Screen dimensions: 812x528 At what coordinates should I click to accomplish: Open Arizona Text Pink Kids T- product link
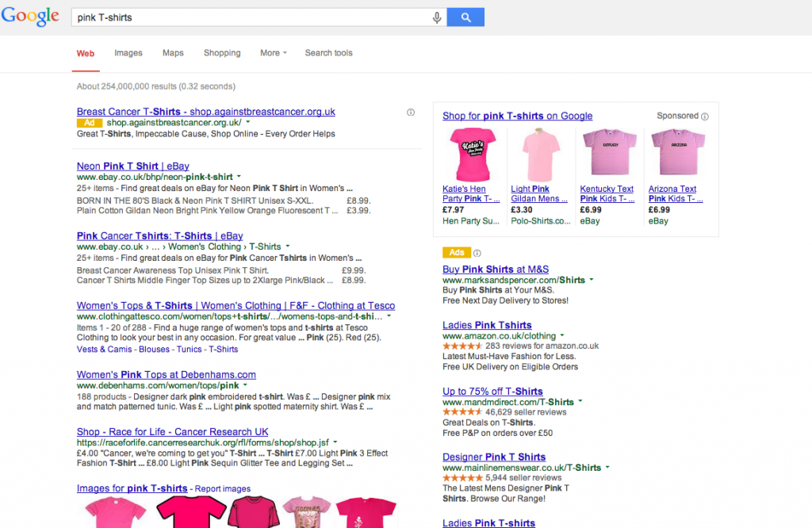click(676, 193)
